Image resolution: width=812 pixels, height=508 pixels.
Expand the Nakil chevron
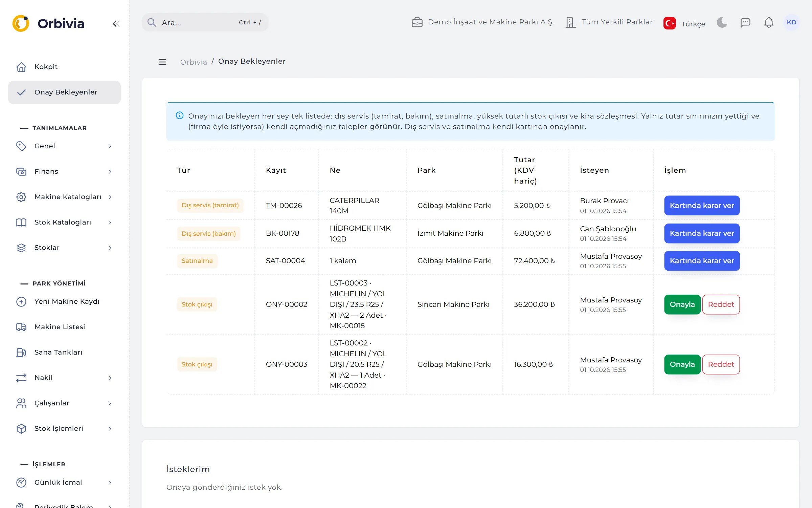(x=110, y=378)
